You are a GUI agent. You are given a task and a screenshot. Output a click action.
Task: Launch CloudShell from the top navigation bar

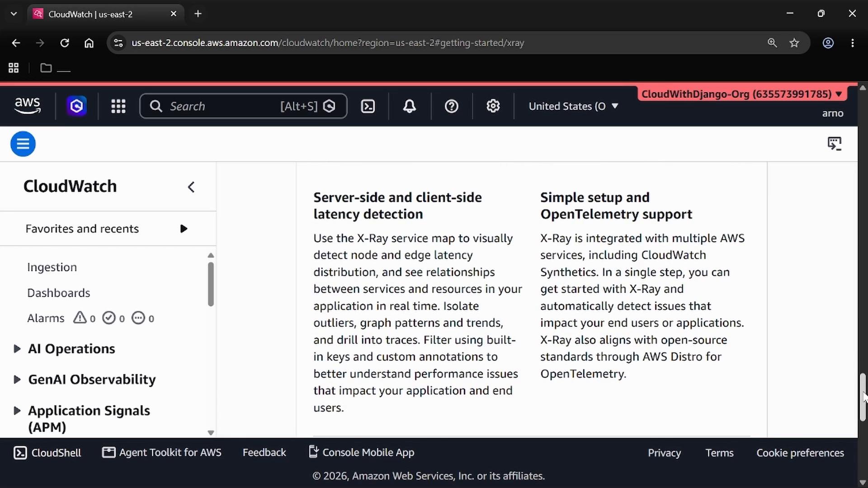click(368, 106)
